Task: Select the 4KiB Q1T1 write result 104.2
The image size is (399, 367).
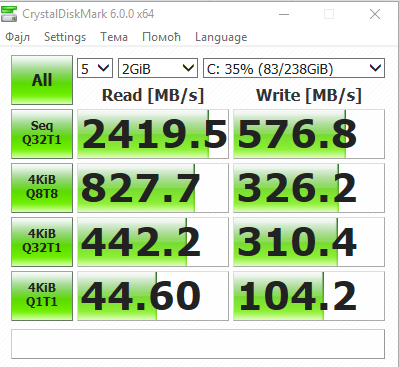Action: 309,296
